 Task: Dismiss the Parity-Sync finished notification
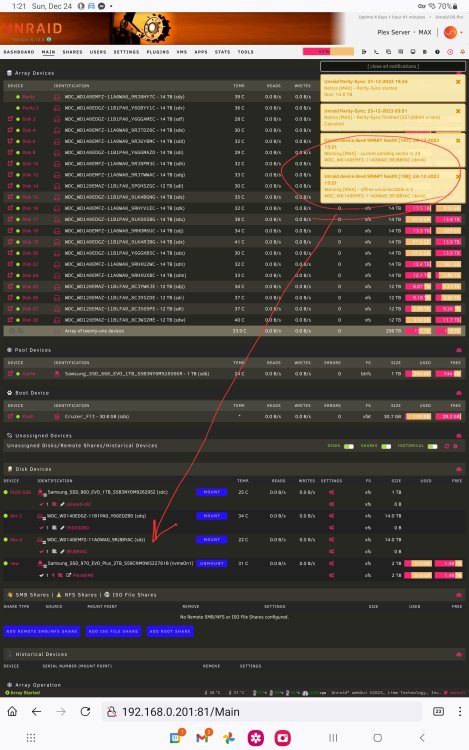coord(458,111)
